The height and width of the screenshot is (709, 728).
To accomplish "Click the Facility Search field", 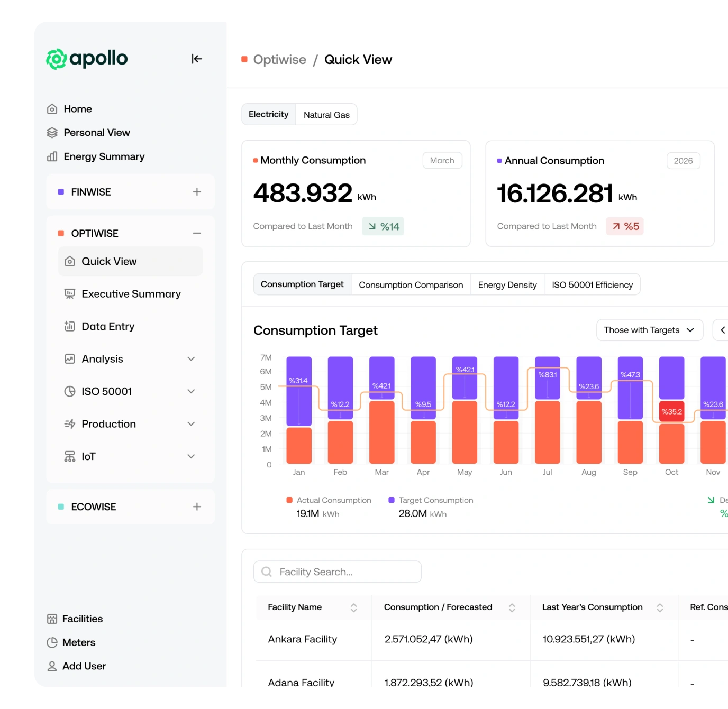I will [x=338, y=572].
